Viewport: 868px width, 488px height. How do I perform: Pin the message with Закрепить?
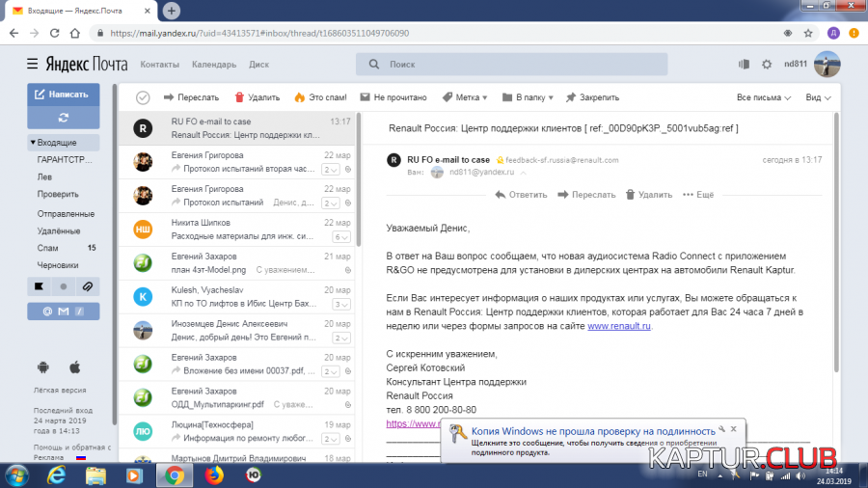click(592, 97)
